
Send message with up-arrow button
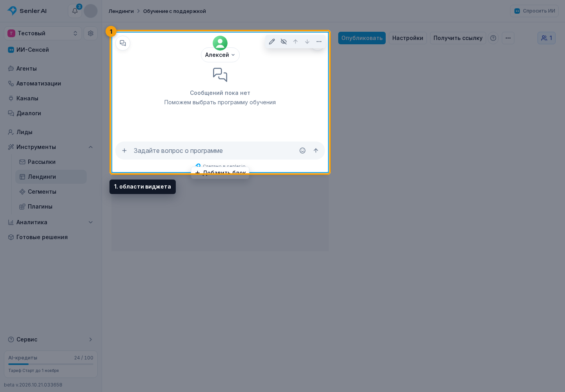(316, 151)
